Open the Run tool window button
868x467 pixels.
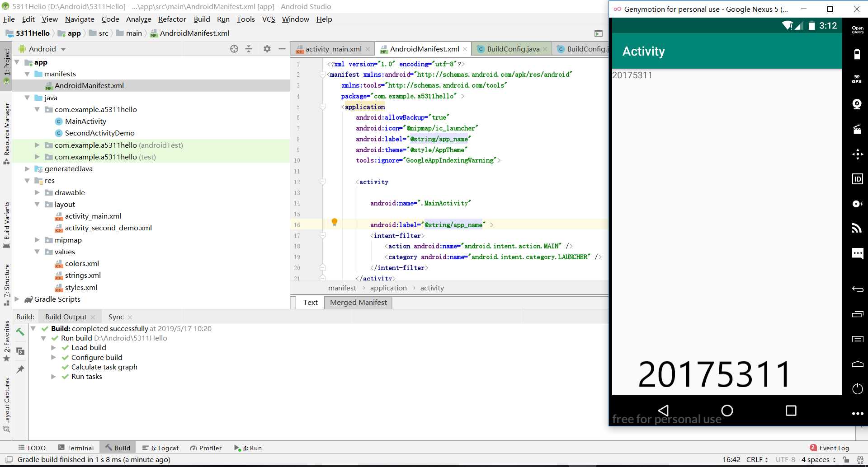tap(248, 448)
